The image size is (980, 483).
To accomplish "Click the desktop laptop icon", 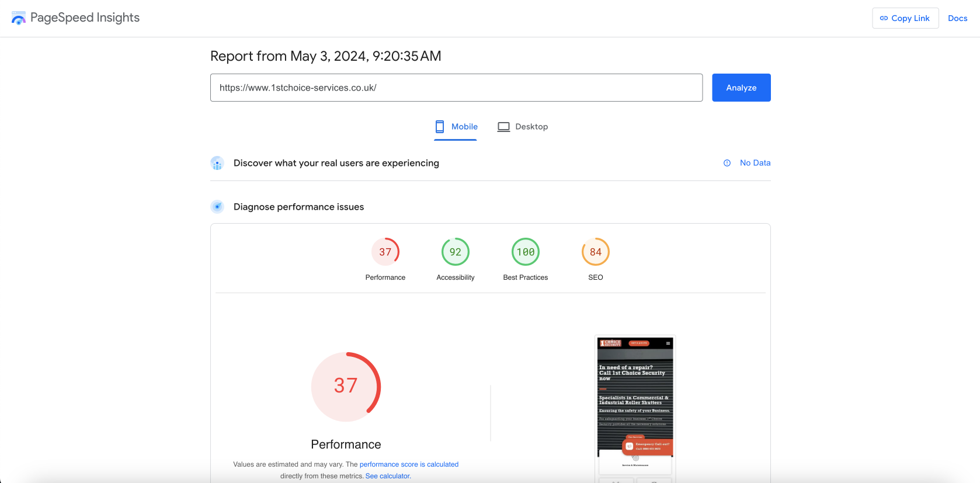I will click(503, 127).
